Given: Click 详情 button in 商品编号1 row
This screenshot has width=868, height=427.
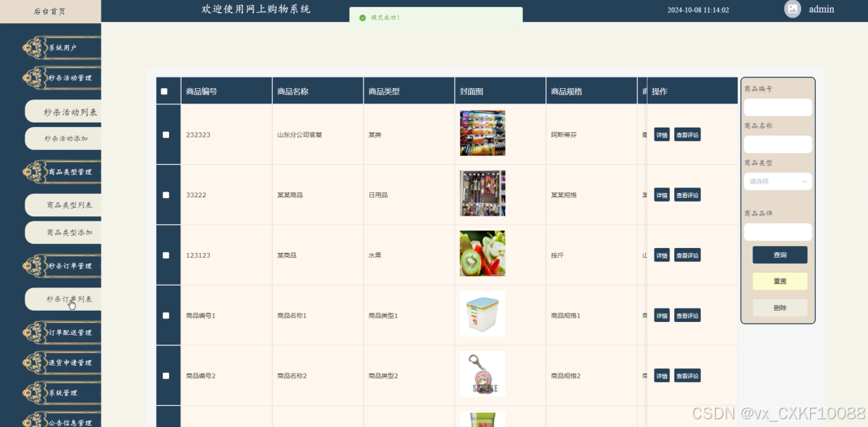Looking at the screenshot, I should pos(662,315).
